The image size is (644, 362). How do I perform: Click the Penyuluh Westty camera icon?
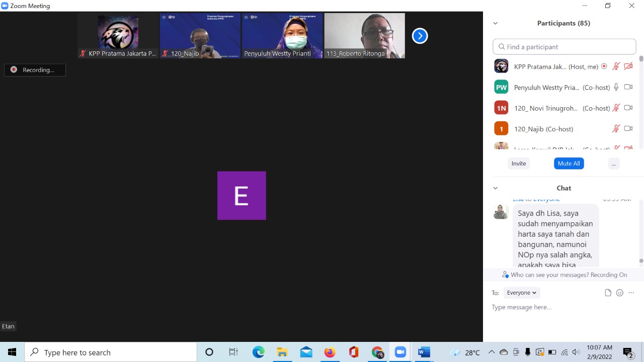(628, 87)
